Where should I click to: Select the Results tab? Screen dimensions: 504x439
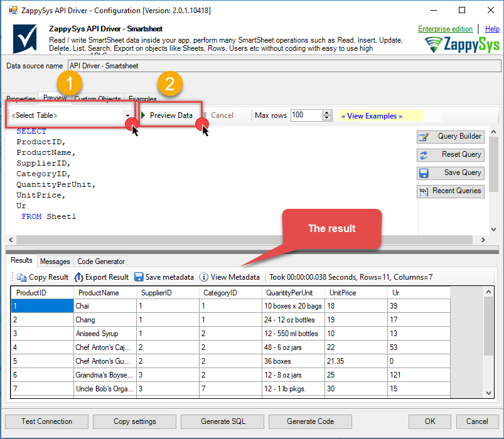(21, 260)
